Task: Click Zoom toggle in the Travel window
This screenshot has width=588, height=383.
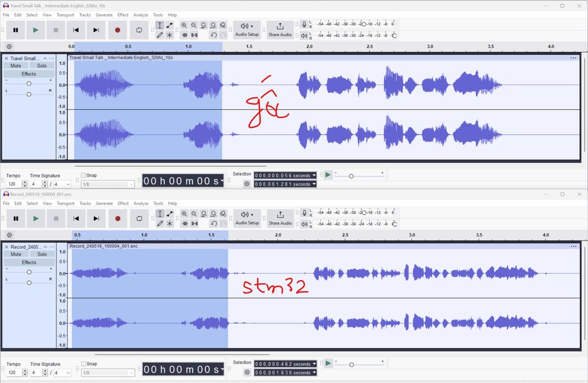Action: pyautogui.click(x=223, y=25)
